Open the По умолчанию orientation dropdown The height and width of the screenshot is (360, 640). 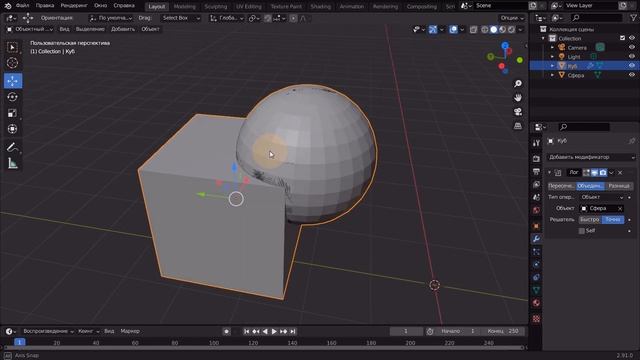point(111,18)
